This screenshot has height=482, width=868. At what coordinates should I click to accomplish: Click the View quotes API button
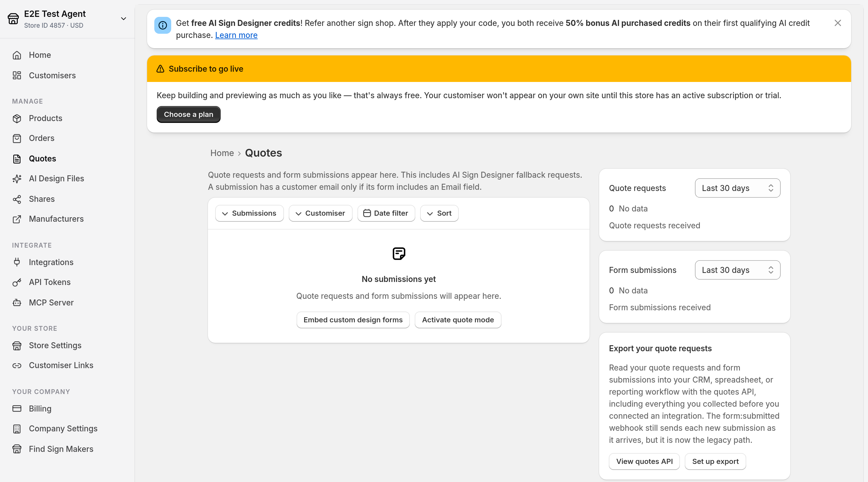[644, 462]
